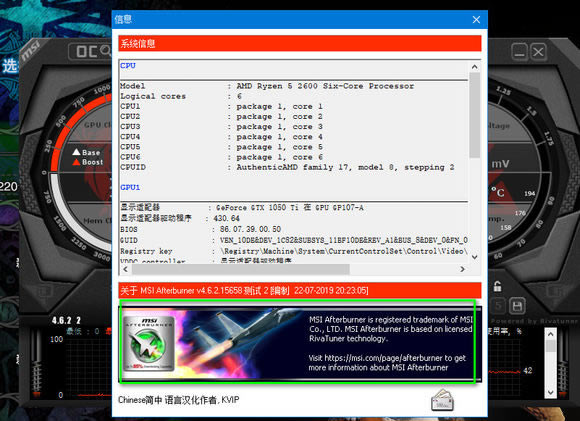Click the vertical scrollbar thumb in the system info
The width and height of the screenshot is (580, 421).
pos(475,115)
